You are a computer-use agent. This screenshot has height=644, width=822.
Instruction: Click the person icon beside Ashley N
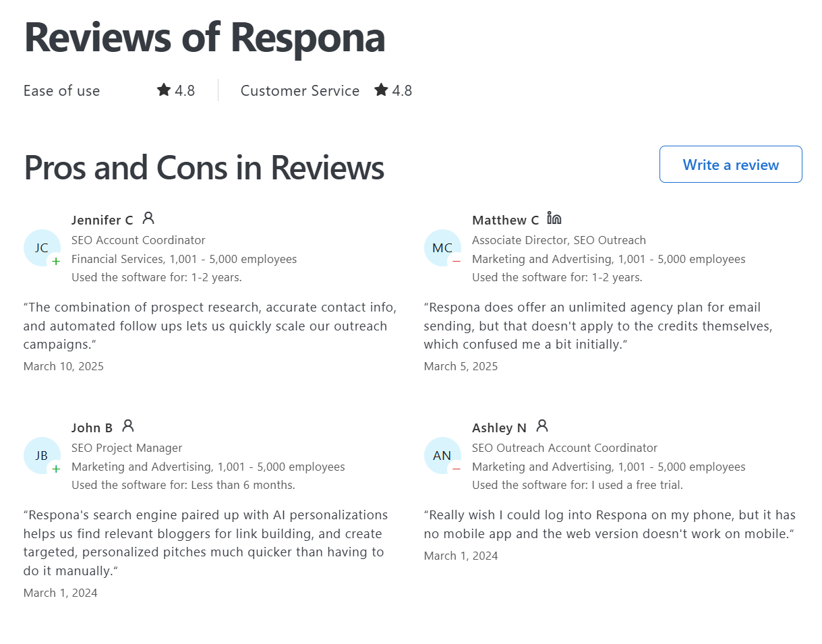click(x=542, y=426)
